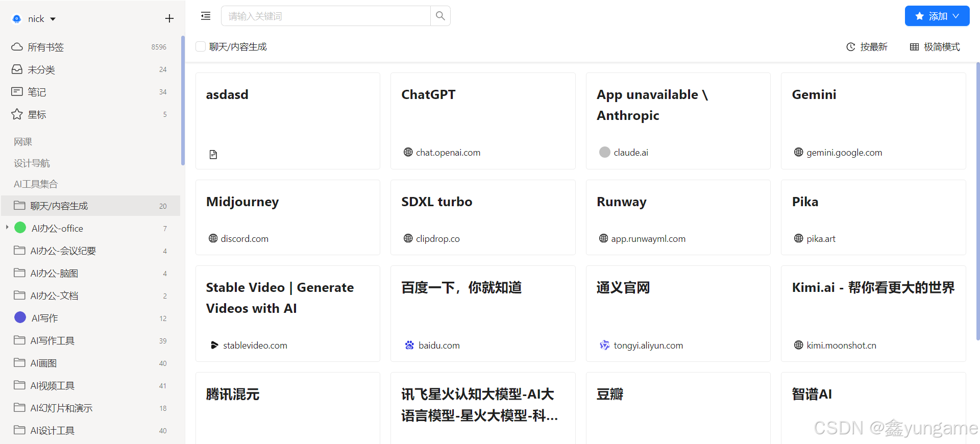Click the star icon in 添加 button
This screenshot has width=980, height=444.
(919, 16)
